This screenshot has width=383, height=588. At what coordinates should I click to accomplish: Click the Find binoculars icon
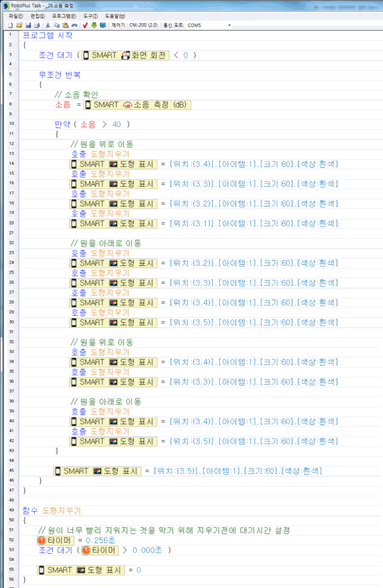point(74,25)
